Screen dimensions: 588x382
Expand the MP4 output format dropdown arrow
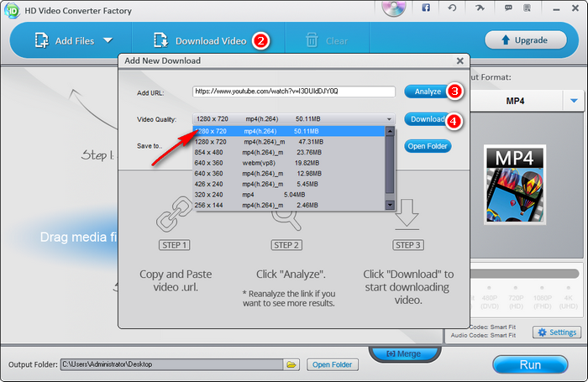pyautogui.click(x=574, y=101)
